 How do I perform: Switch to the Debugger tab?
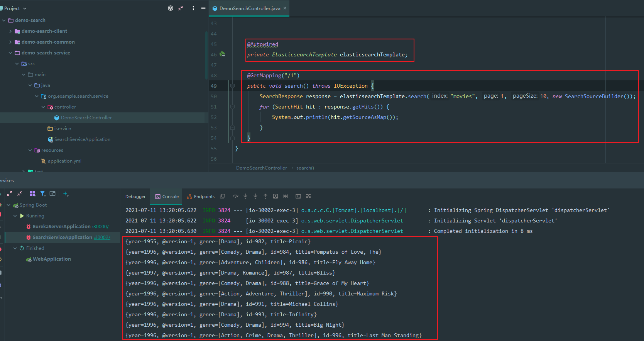click(135, 197)
